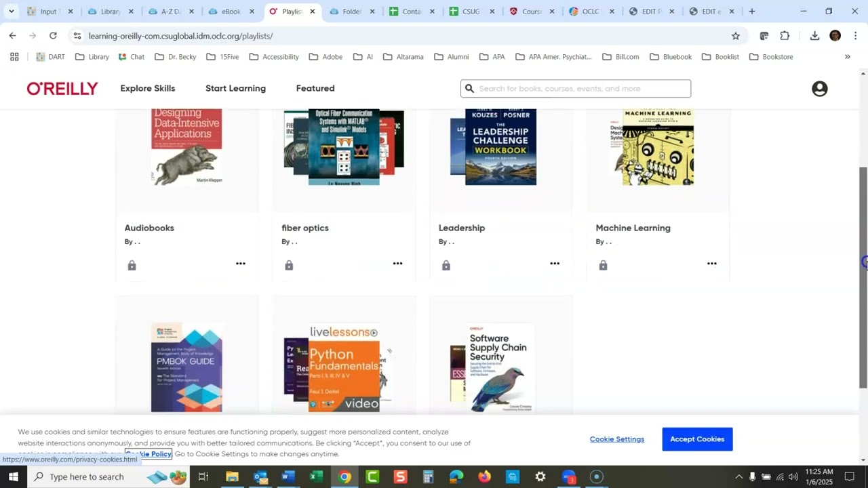Launch Excel from the taskbar

click(316, 477)
